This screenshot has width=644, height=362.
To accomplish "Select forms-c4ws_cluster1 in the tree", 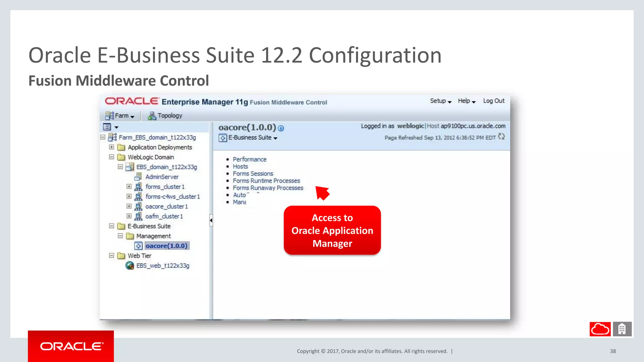I will [173, 196].
